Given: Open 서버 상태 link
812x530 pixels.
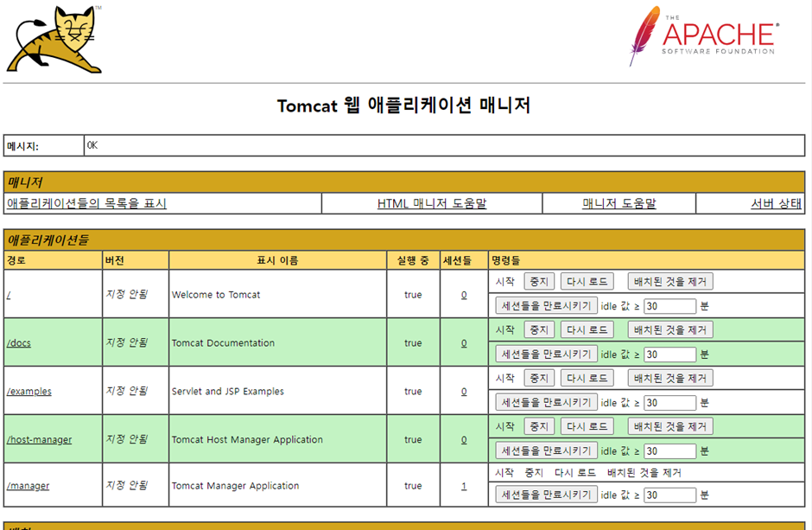Looking at the screenshot, I should point(776,203).
